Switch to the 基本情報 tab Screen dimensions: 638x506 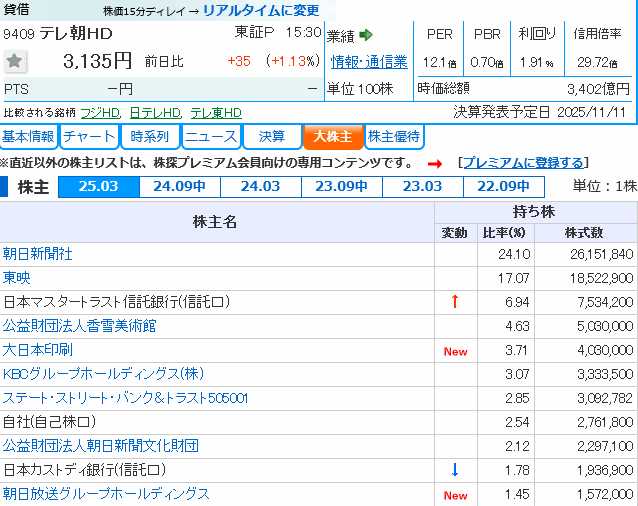point(29,137)
